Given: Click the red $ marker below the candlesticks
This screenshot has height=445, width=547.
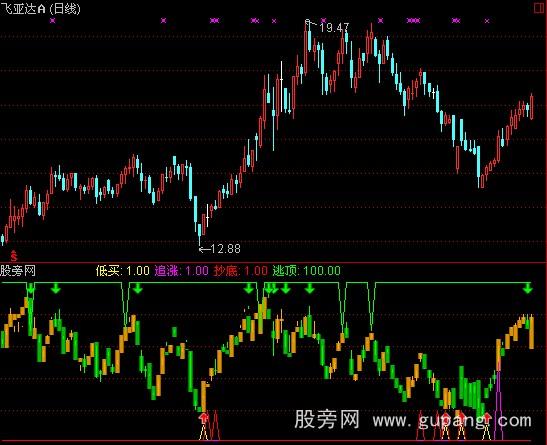Looking at the screenshot, I should click(13, 256).
